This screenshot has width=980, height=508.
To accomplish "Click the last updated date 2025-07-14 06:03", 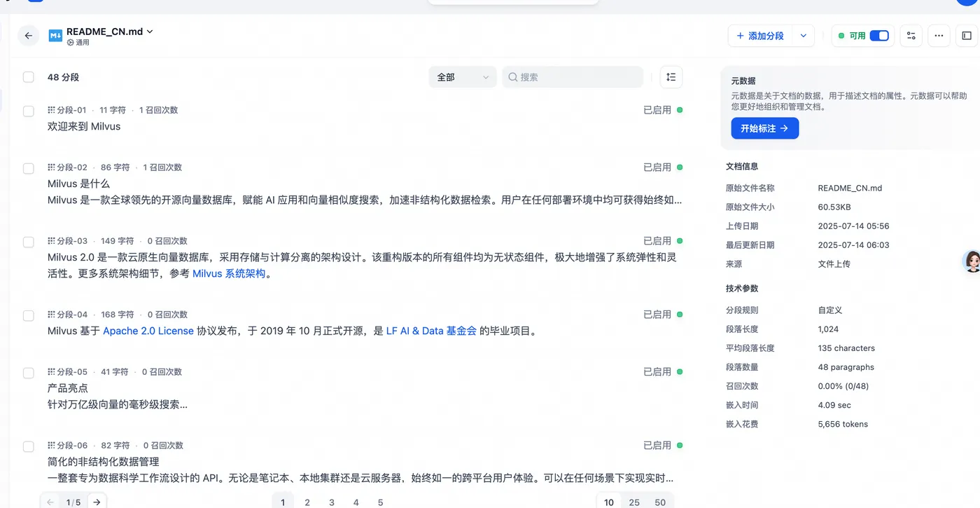I will tap(853, 245).
